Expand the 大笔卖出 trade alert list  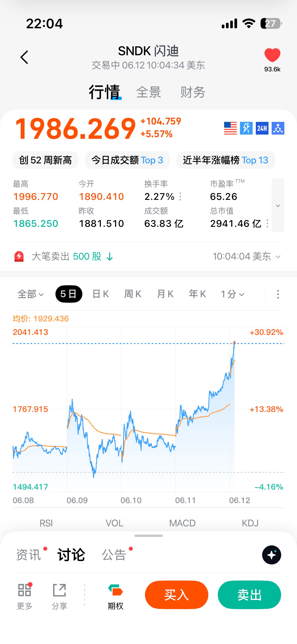278,256
